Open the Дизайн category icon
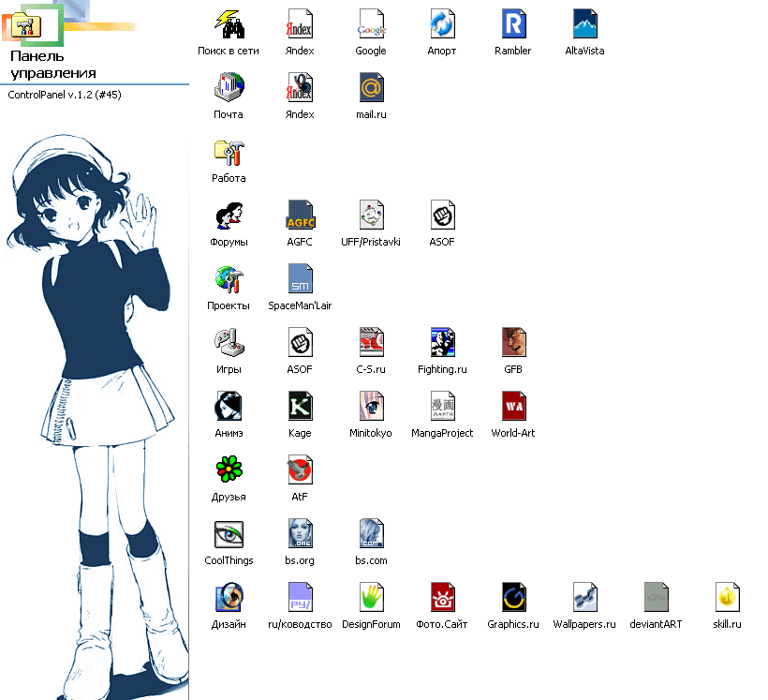The image size is (768, 700). 229,598
